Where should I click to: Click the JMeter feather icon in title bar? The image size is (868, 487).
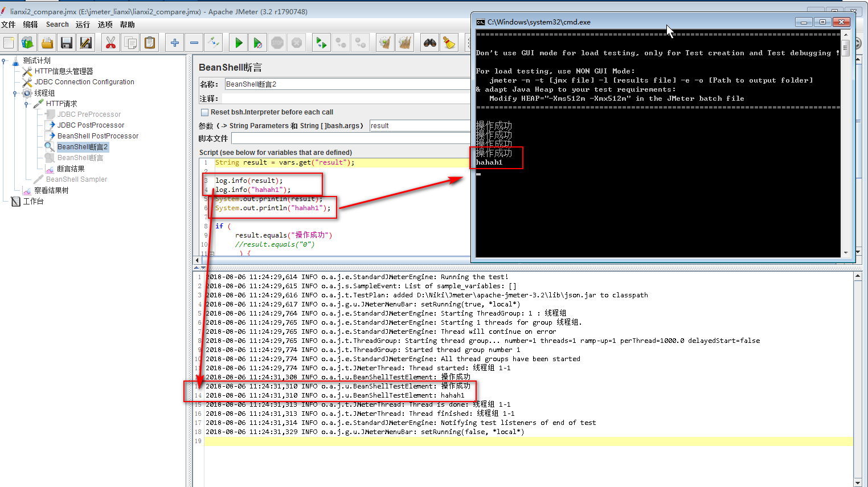tap(3, 11)
